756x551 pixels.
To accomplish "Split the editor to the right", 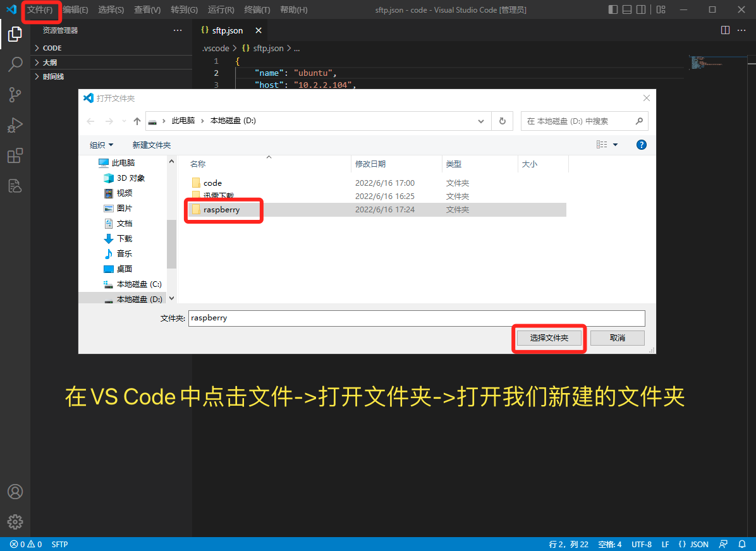I will click(725, 30).
